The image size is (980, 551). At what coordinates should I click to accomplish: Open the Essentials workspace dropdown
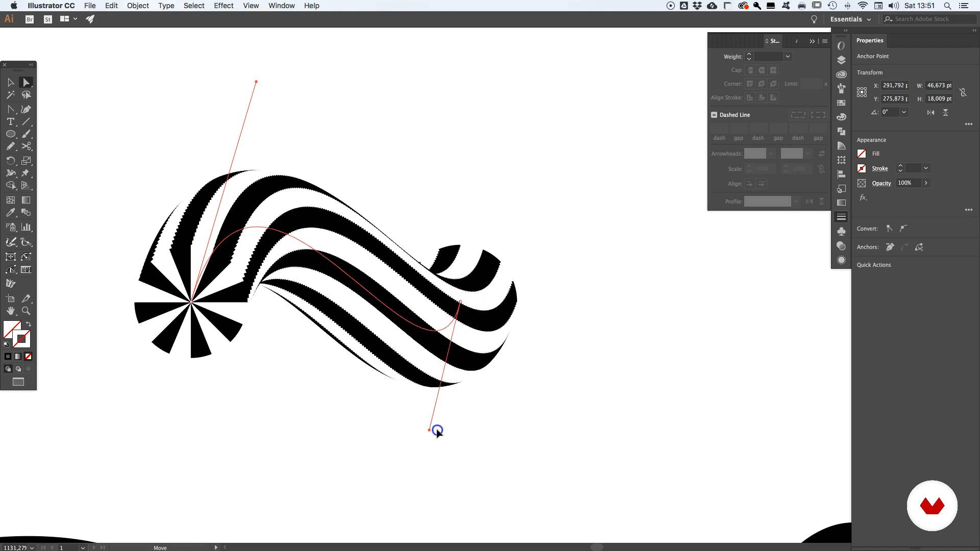[x=850, y=19]
